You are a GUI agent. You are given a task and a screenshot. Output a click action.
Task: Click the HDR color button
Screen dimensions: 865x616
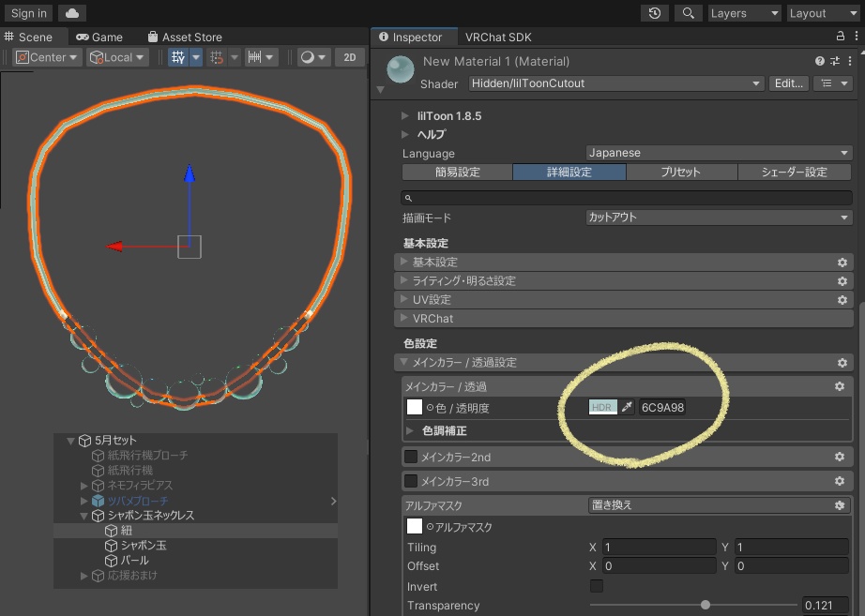(603, 408)
